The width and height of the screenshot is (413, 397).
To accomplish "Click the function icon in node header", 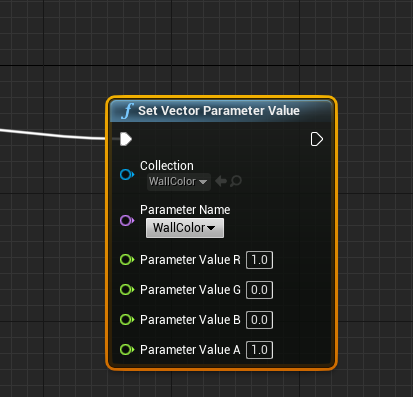I will point(127,111).
